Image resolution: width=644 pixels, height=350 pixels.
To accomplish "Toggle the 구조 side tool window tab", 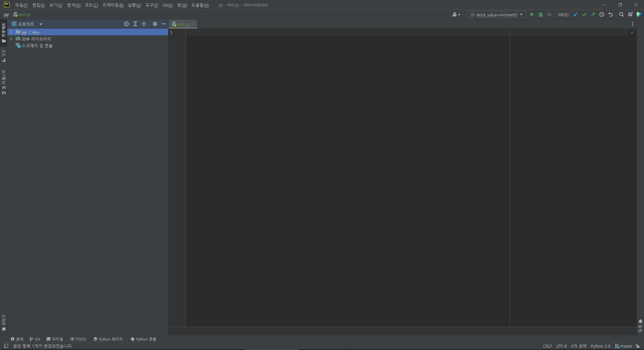I will click(x=4, y=56).
